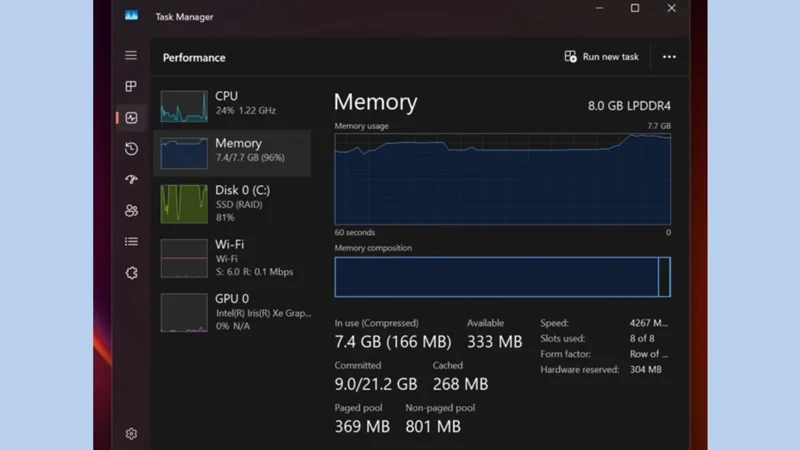Open the Services puzzle icon
Screen dimensions: 800x450
click(x=131, y=273)
